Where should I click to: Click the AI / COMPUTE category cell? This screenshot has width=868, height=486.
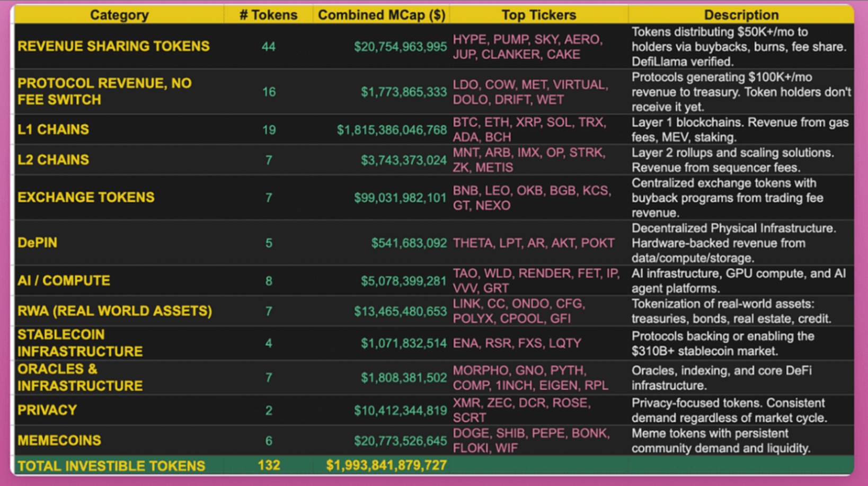coord(64,281)
